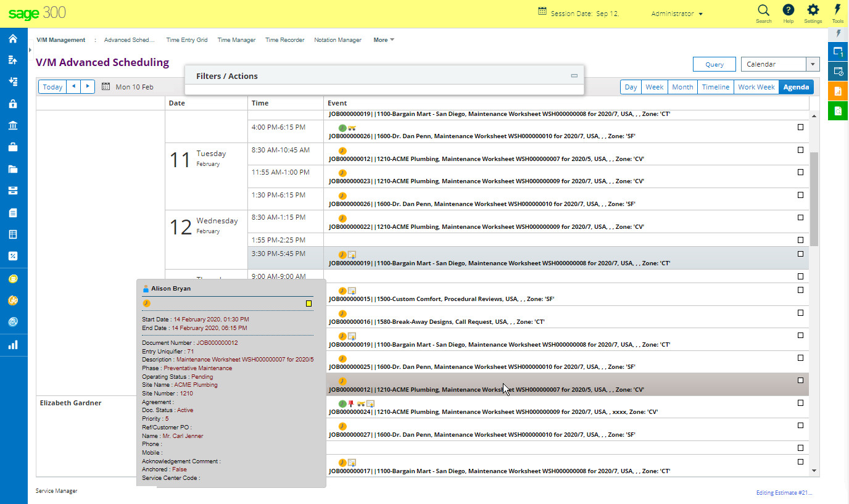Expand the More menu dropdown
Screen dimensions: 849x504
click(x=384, y=40)
